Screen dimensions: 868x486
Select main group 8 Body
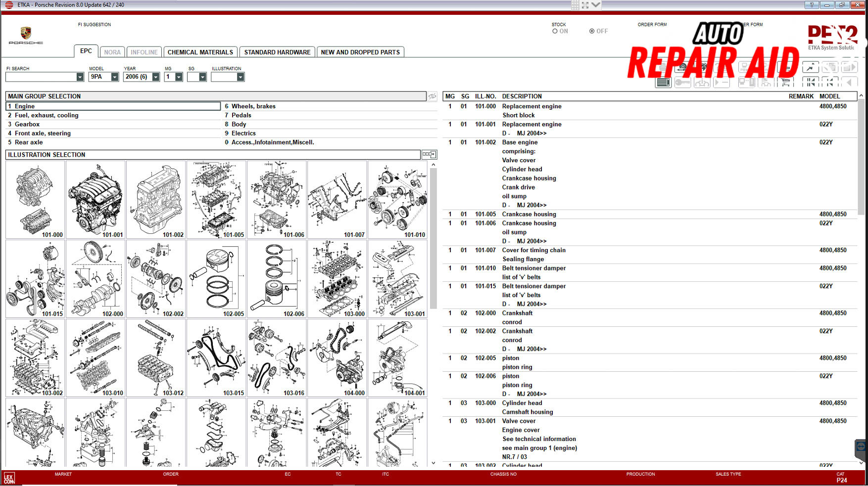tap(330, 124)
